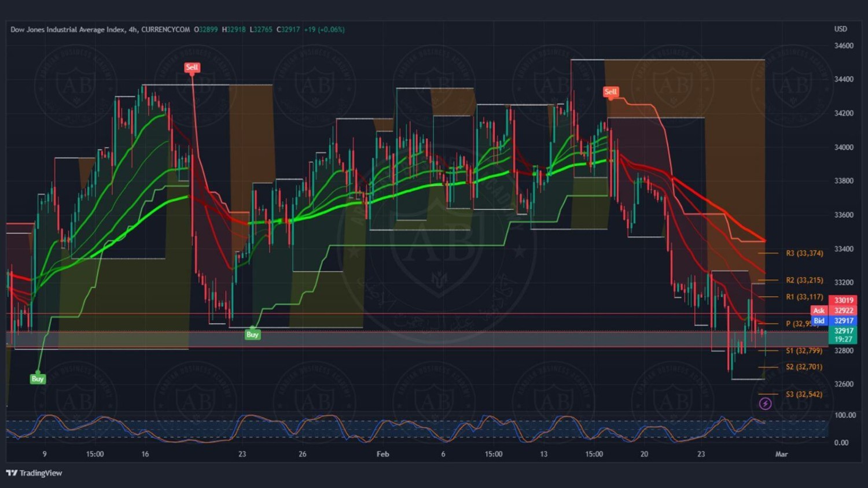Select the P pivot point label
The image size is (868, 488).
pos(801,324)
